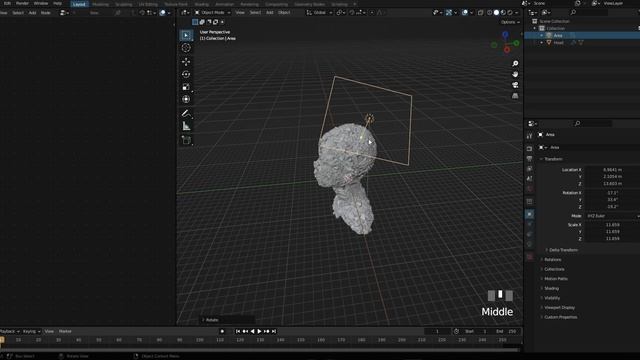Select the Select Box tool in the viewport toolbar

click(x=186, y=36)
